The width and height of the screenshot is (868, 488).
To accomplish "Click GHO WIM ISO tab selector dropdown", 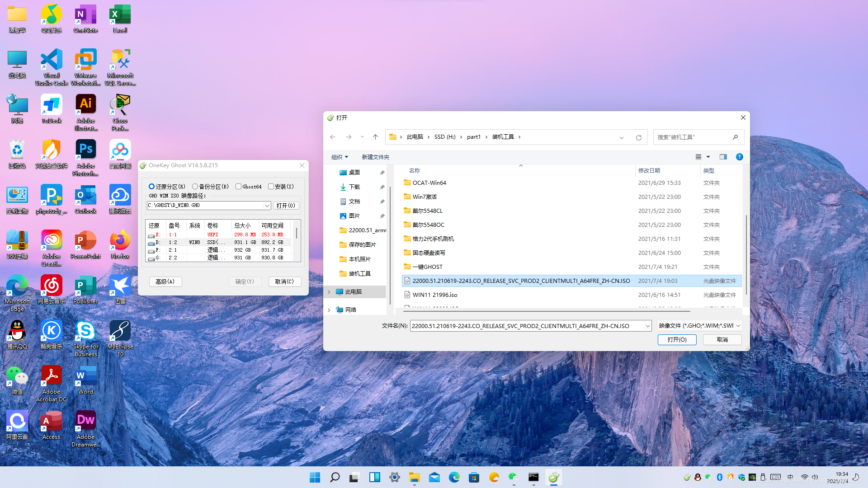I will [x=267, y=205].
